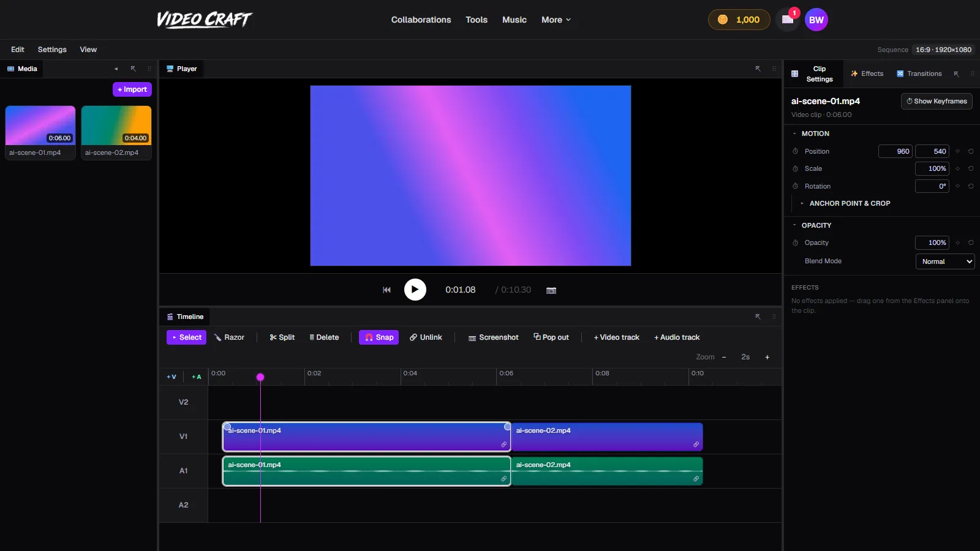Reset Rotation value
Viewport: 980px width, 551px height.
pos(971,186)
